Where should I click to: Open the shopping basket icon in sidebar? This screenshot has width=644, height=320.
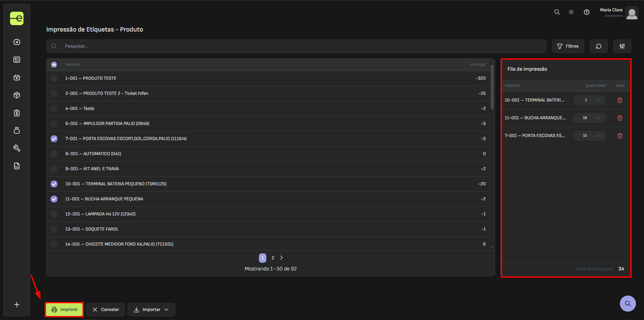pos(17,77)
